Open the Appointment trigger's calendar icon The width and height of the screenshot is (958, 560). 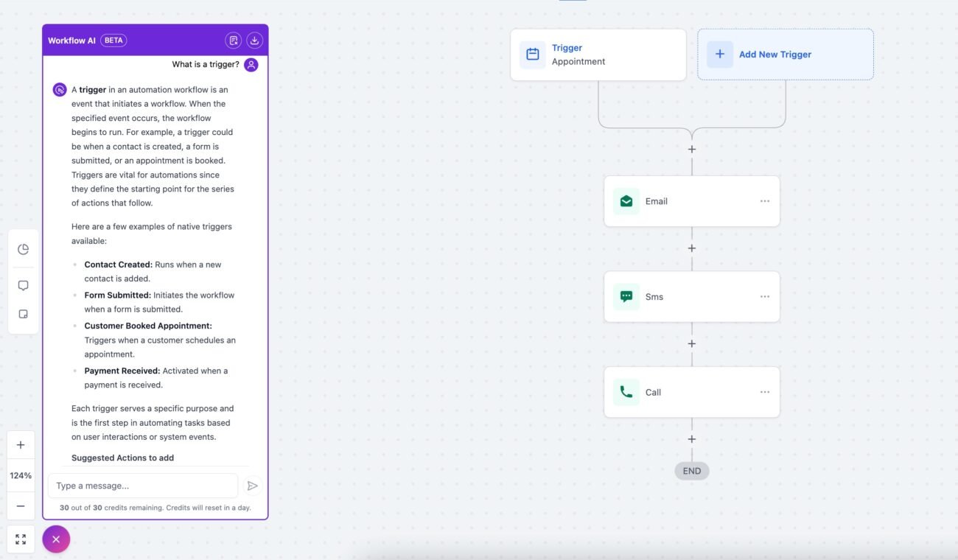point(533,55)
